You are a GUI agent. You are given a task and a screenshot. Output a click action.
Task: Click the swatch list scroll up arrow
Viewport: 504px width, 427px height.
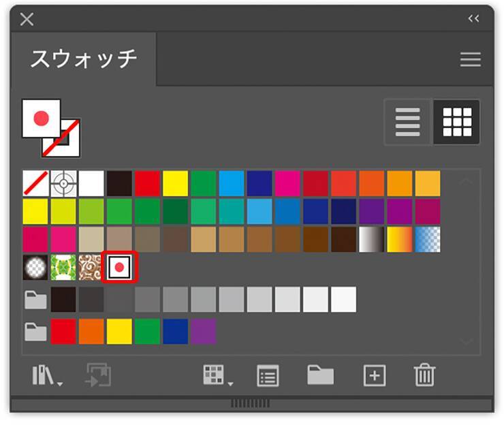pos(466,181)
